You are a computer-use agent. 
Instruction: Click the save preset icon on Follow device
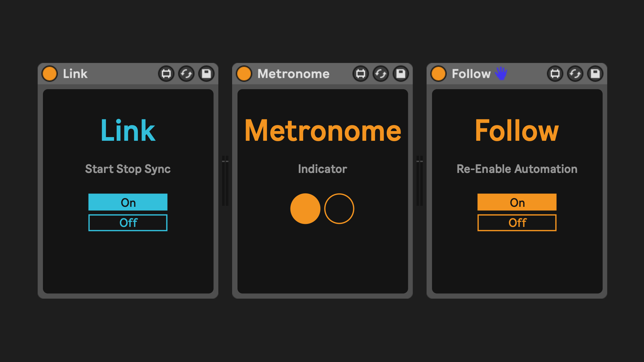click(x=595, y=74)
